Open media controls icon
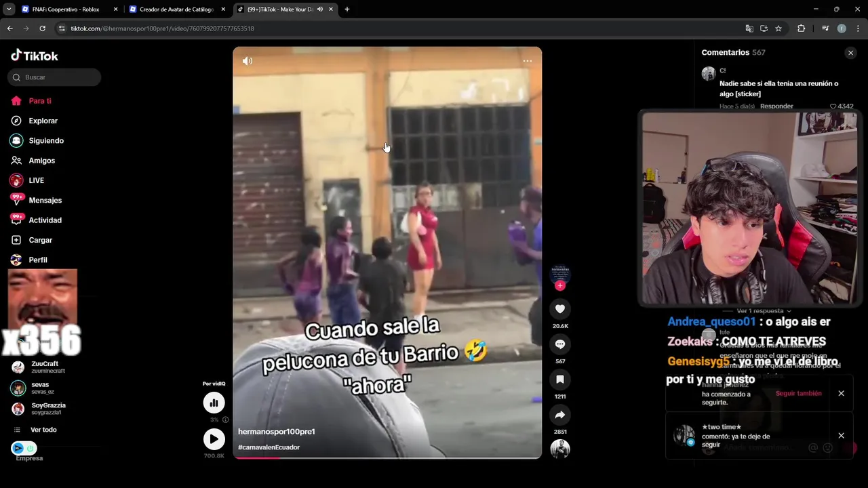This screenshot has height=488, width=868. 825,28
